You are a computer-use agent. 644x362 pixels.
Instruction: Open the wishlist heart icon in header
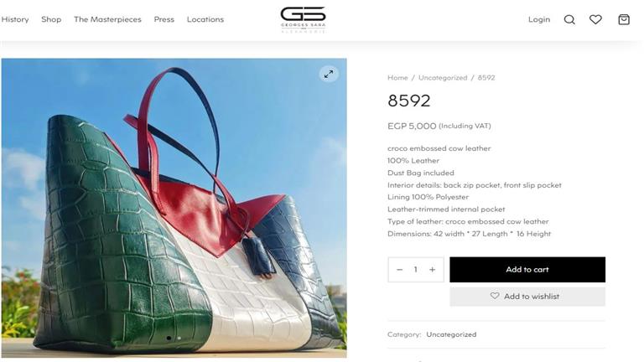595,19
